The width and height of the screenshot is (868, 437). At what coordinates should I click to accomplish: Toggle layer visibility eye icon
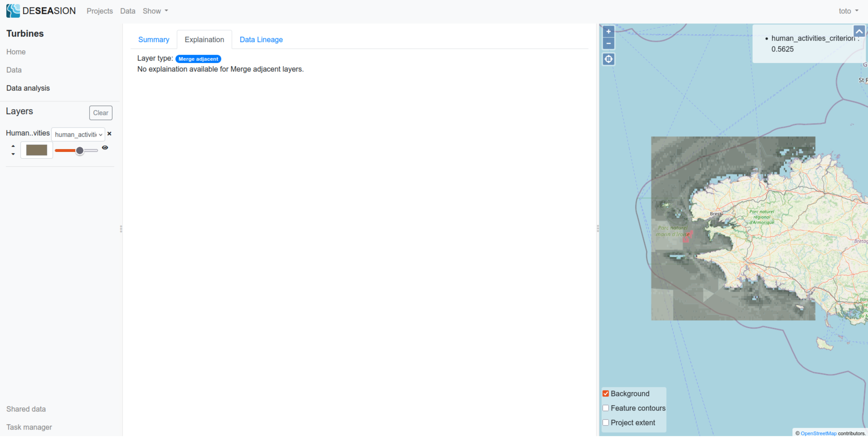coord(105,147)
